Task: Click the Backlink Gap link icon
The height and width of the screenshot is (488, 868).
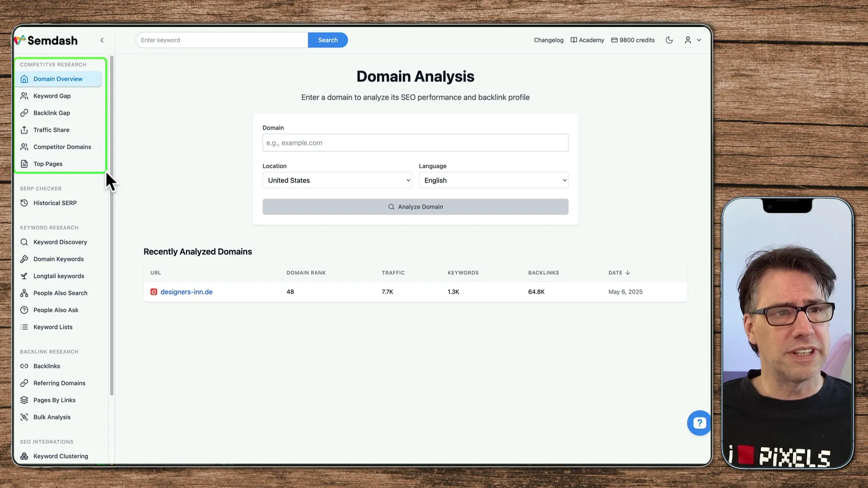Action: [x=24, y=113]
